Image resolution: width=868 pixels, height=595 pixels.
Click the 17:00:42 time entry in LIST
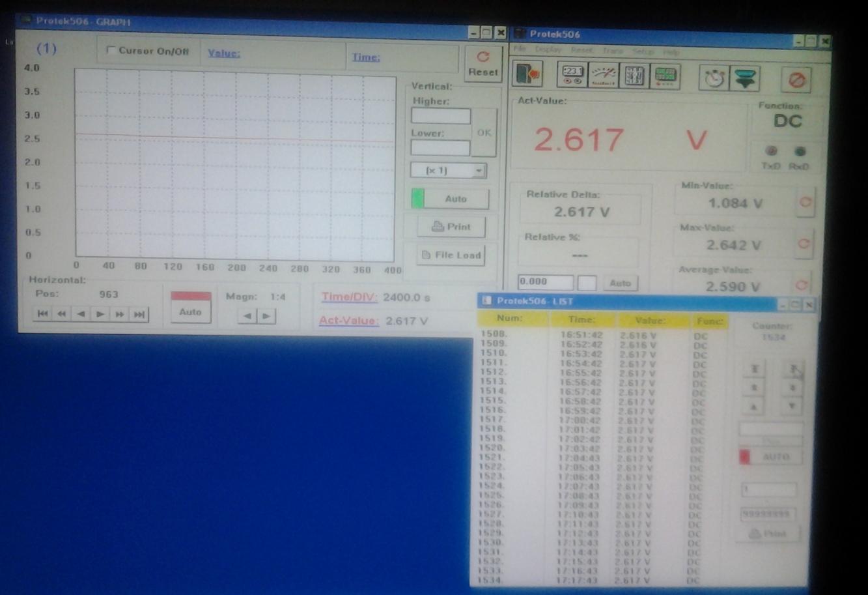[581, 420]
